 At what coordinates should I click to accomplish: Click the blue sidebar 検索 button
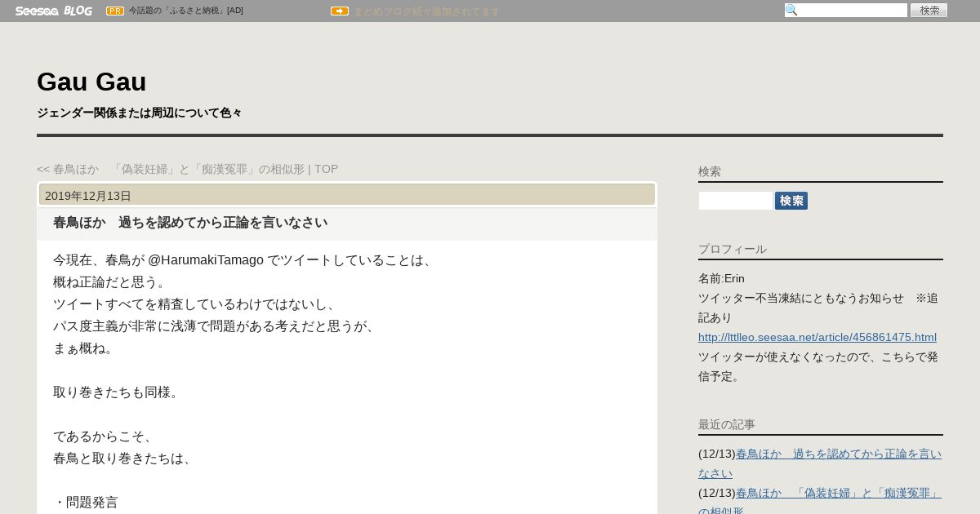click(x=791, y=201)
